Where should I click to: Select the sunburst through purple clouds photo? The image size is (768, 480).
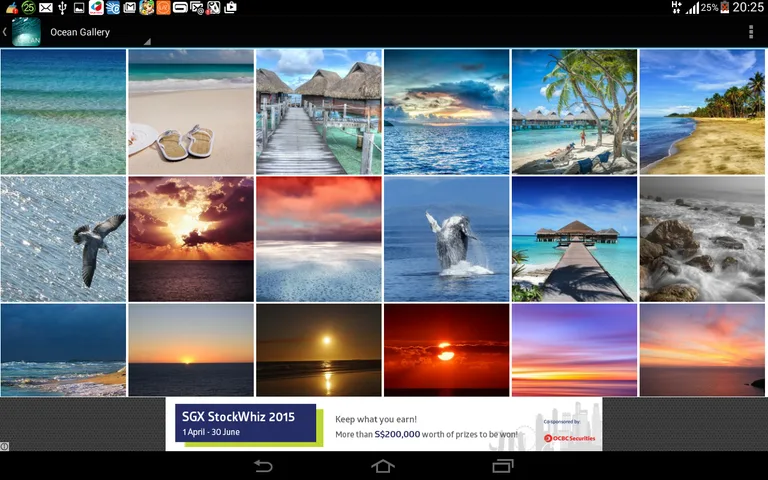[191, 239]
